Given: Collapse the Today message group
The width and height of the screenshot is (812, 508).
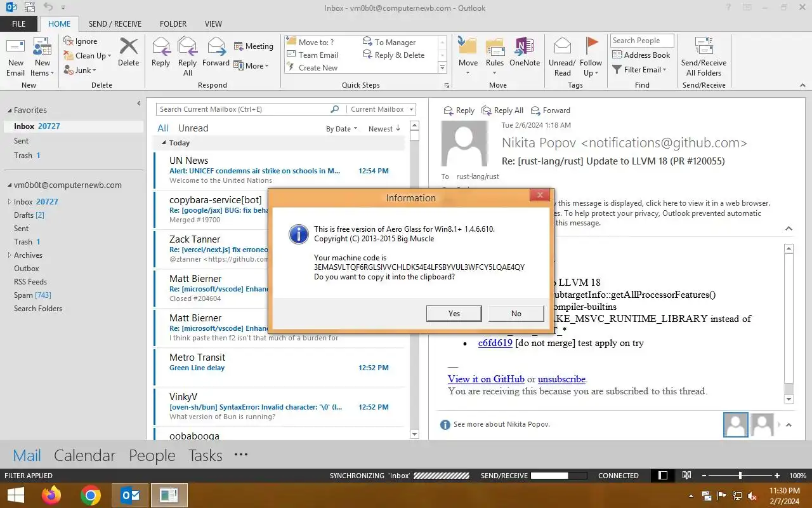Looking at the screenshot, I should 164,143.
